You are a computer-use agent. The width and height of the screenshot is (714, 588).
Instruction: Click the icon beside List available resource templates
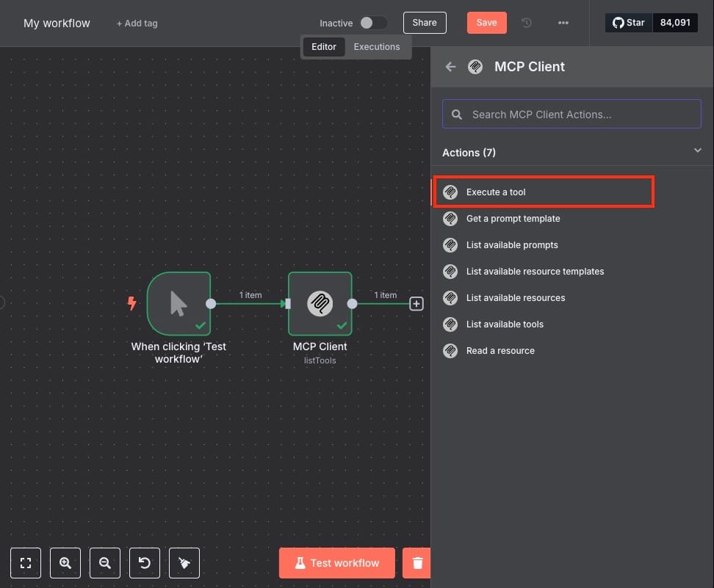pyautogui.click(x=450, y=272)
